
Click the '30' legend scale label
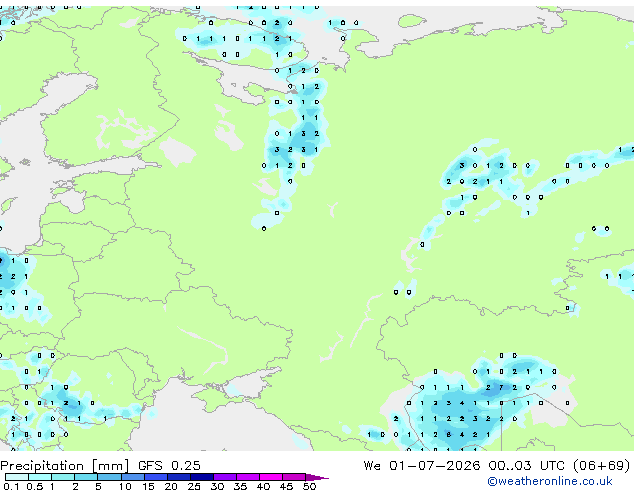click(217, 486)
